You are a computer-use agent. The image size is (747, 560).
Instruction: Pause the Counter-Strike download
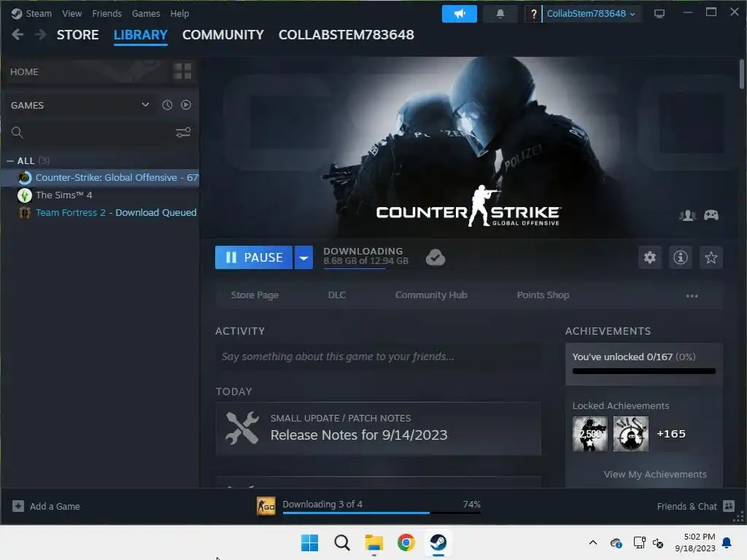pyautogui.click(x=253, y=257)
